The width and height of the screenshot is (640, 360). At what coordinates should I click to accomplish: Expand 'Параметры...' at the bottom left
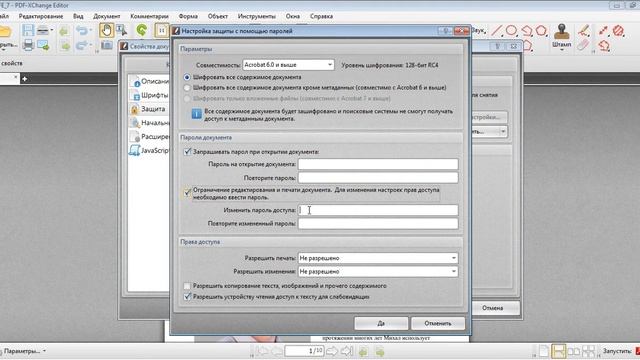click(24, 351)
